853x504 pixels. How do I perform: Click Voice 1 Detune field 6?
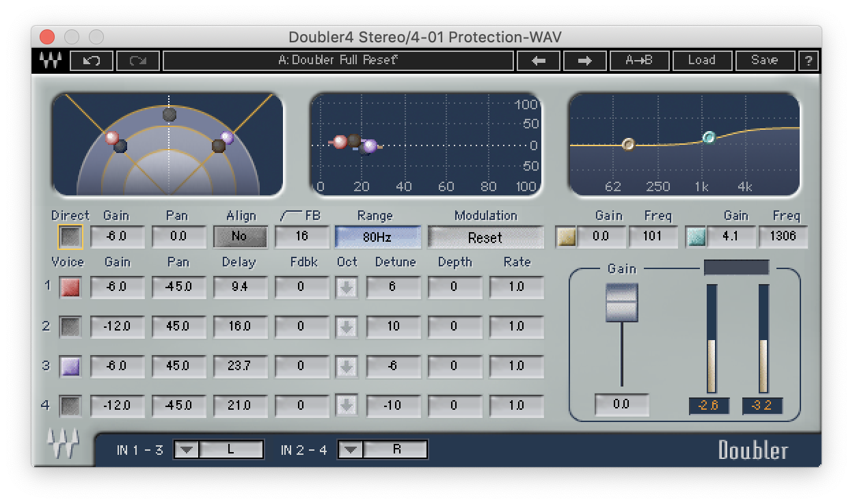(x=393, y=288)
